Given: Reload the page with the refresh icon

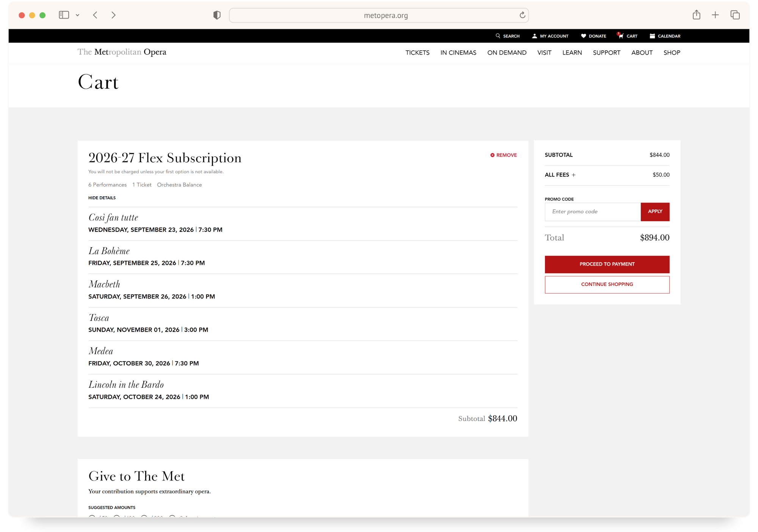Looking at the screenshot, I should click(x=522, y=15).
